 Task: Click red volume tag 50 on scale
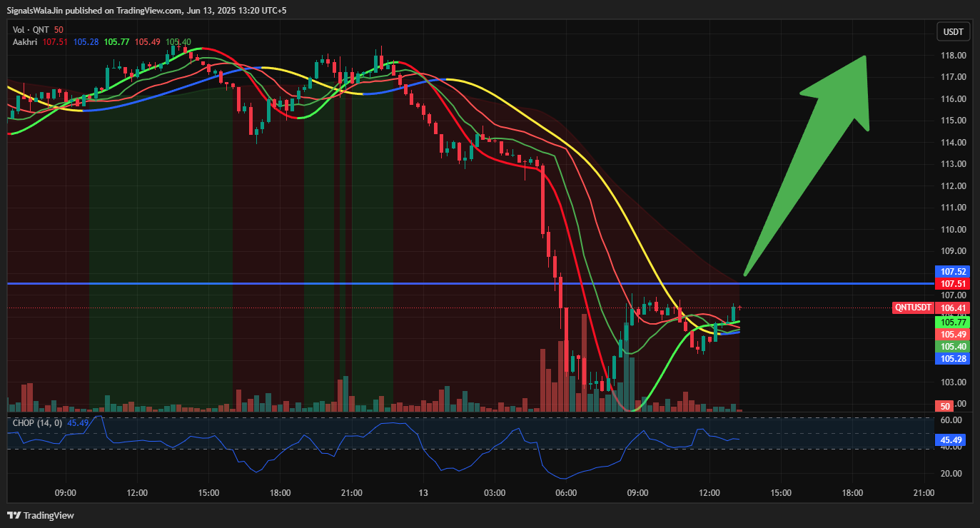tap(945, 406)
